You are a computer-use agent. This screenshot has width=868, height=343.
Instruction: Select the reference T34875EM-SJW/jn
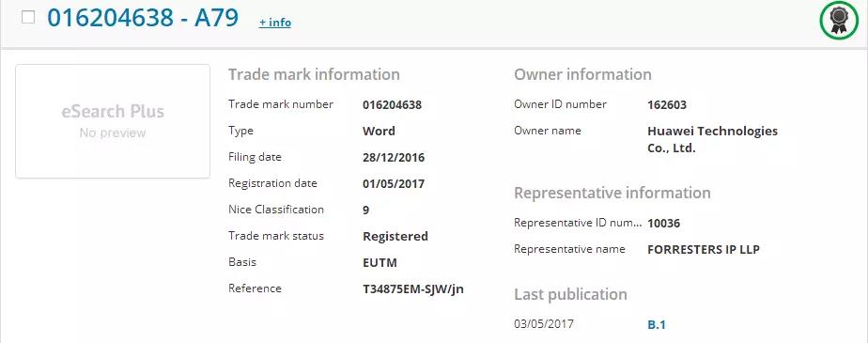[413, 288]
